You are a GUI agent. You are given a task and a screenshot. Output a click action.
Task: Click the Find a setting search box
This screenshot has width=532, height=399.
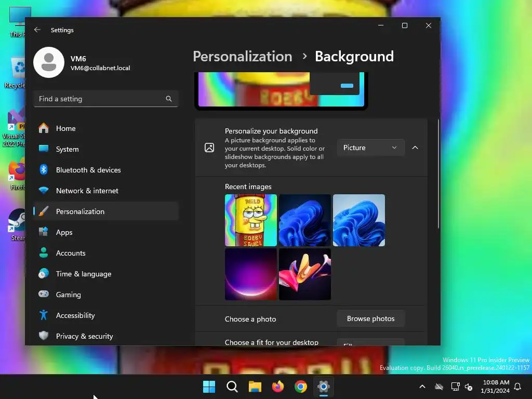coord(106,99)
